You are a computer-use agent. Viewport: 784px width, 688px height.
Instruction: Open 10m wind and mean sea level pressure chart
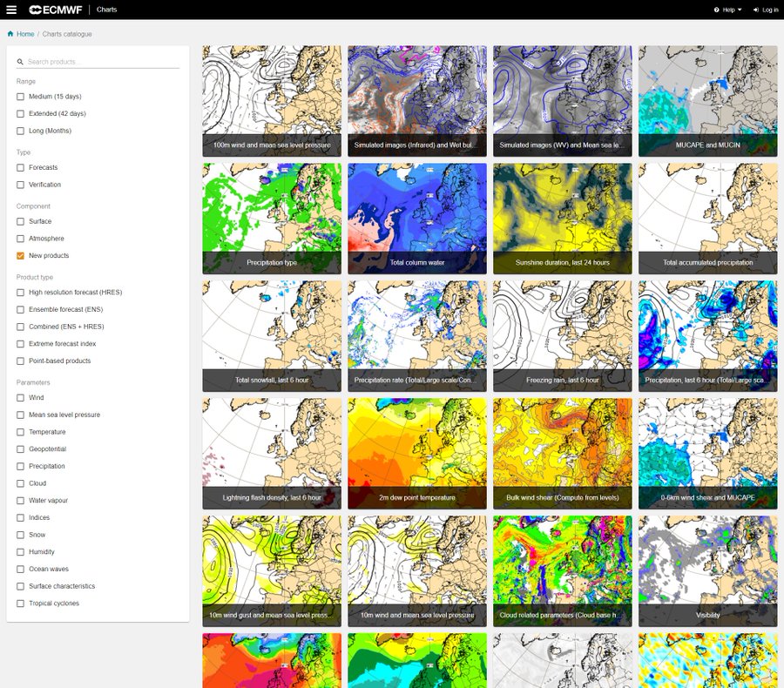click(x=417, y=571)
